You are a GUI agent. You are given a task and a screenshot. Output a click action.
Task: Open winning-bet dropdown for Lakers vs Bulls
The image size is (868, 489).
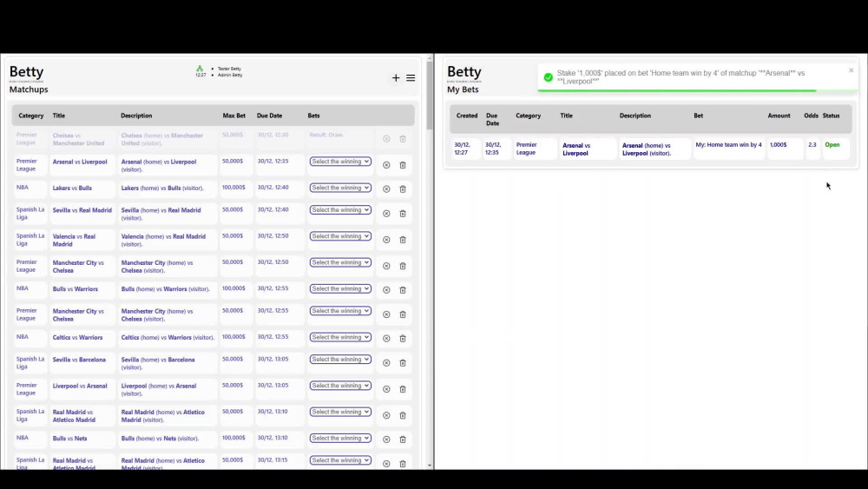click(x=340, y=188)
